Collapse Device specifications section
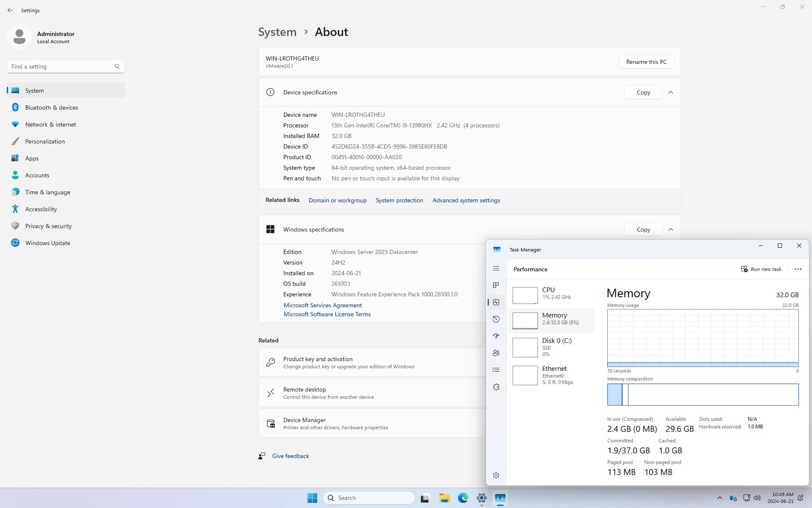Image resolution: width=812 pixels, height=508 pixels. pos(671,92)
